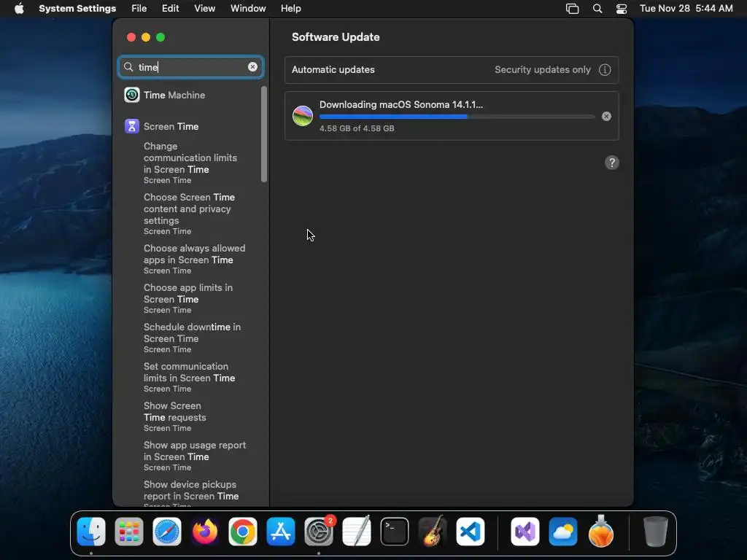
Task: Click the sidebar results scrollbar
Action: click(264, 134)
